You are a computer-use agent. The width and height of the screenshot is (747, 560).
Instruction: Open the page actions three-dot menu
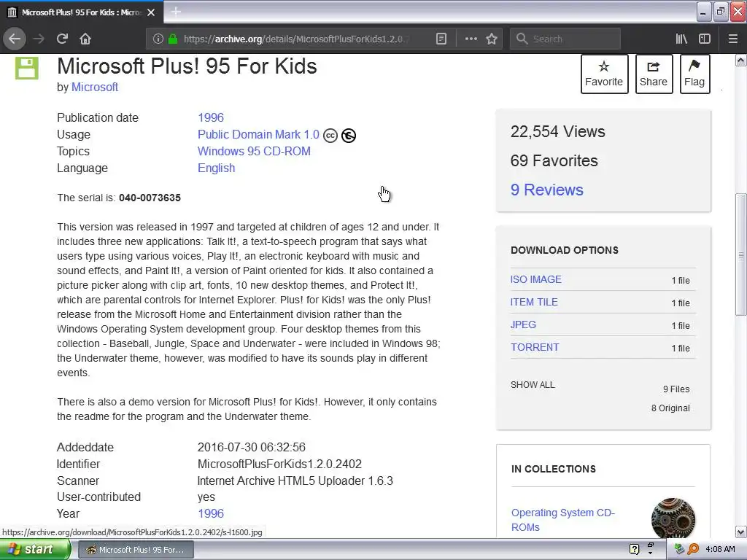[471, 39]
